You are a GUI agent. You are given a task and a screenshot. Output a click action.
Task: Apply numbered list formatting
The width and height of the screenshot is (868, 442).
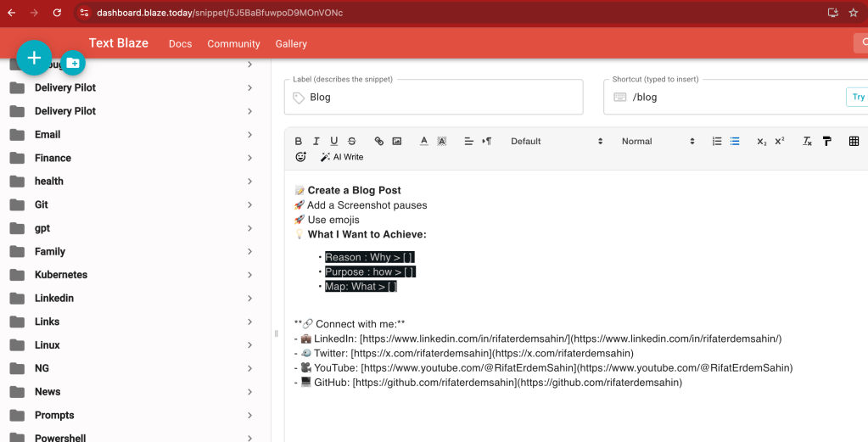717,141
